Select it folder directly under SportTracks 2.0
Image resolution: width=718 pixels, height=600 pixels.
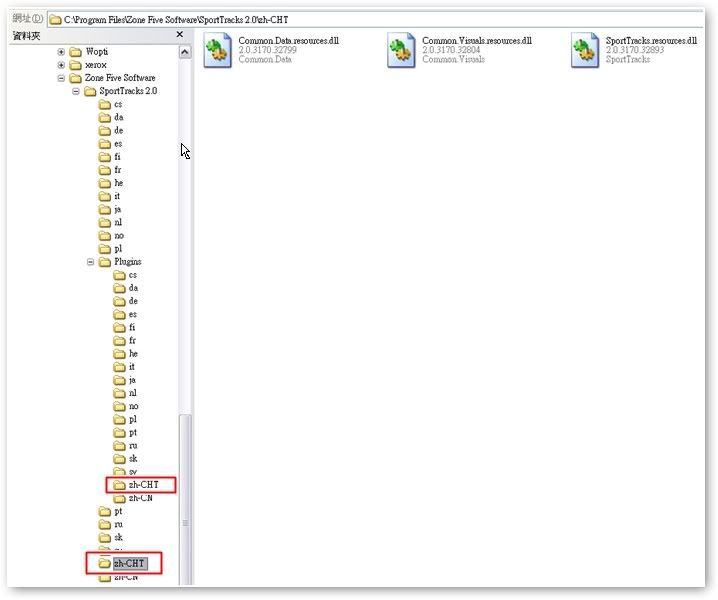[109, 196]
